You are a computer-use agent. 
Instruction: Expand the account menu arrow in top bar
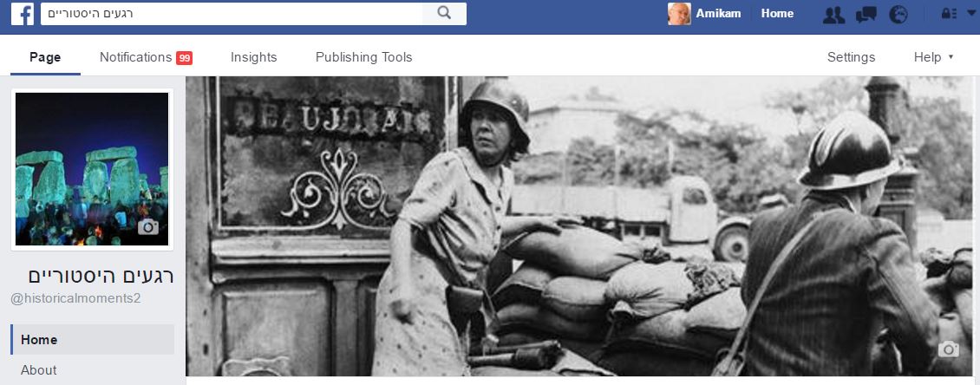970,14
